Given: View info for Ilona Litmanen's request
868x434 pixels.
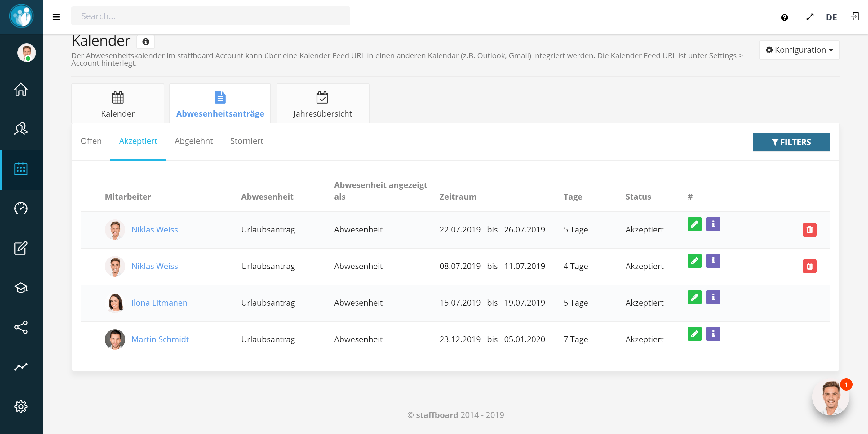Looking at the screenshot, I should pyautogui.click(x=713, y=297).
